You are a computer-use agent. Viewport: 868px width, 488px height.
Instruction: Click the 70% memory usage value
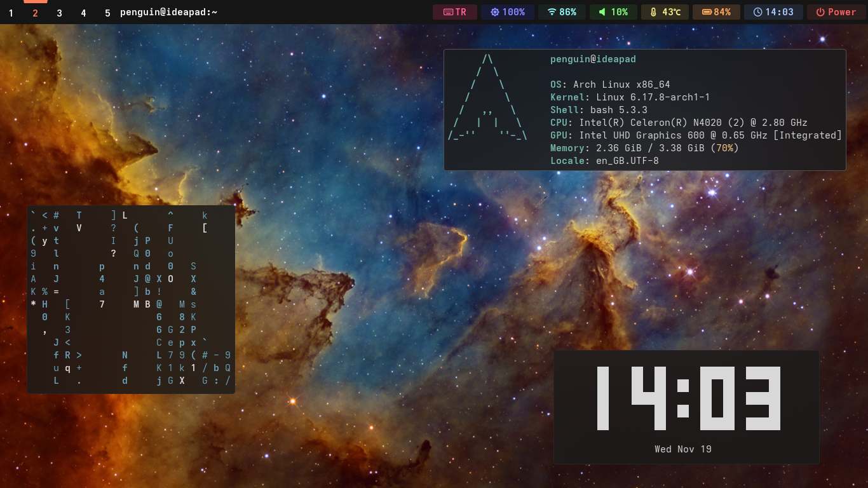click(724, 148)
